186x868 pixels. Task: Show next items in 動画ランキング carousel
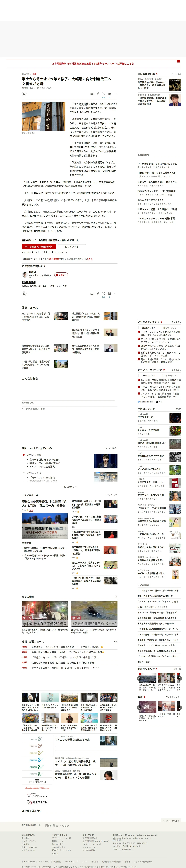click(x=180, y=678)
